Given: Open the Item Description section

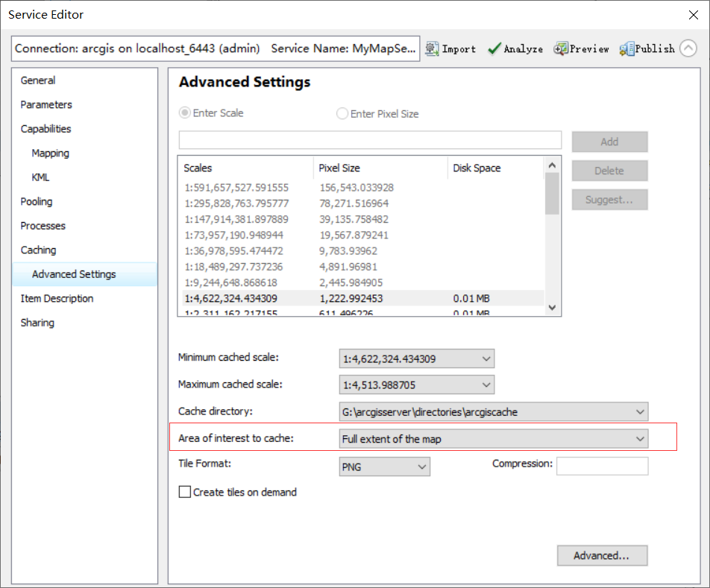Looking at the screenshot, I should pyautogui.click(x=57, y=298).
